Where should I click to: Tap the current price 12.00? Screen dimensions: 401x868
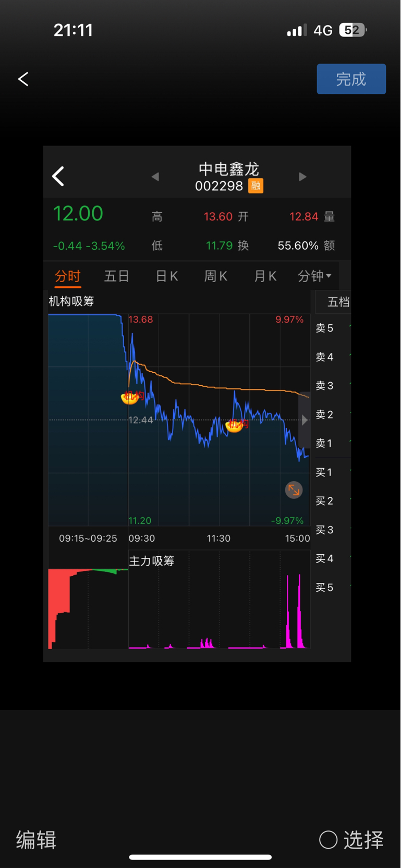click(x=78, y=214)
